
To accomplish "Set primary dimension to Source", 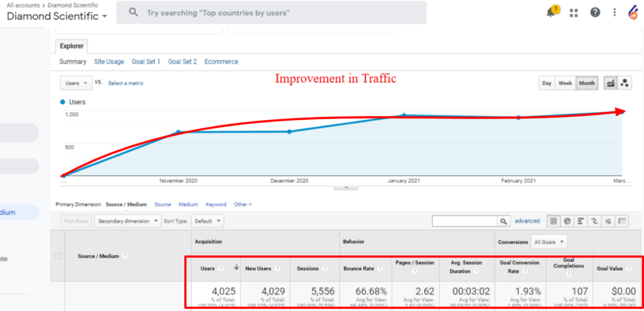I will (163, 204).
